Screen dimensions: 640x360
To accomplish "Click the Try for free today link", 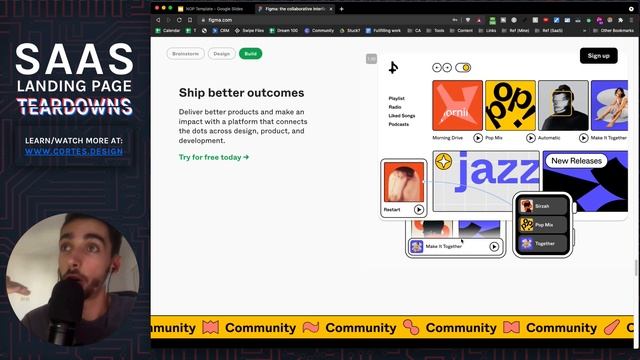I will [214, 157].
